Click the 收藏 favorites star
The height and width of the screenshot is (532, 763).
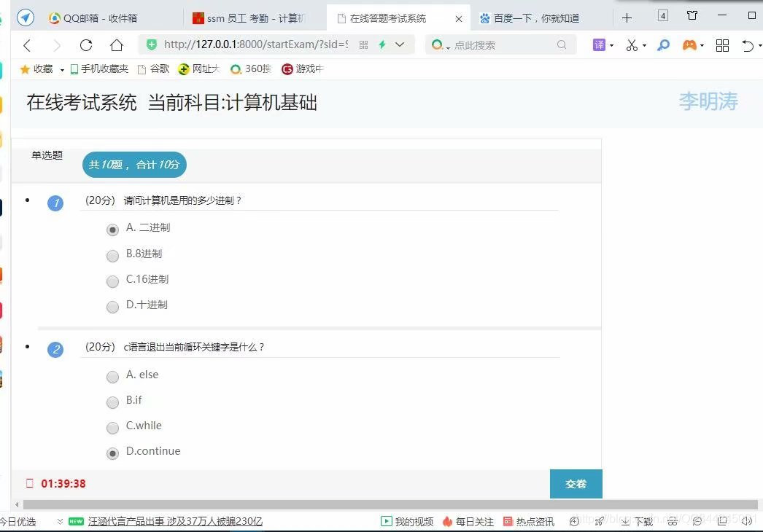pos(25,69)
